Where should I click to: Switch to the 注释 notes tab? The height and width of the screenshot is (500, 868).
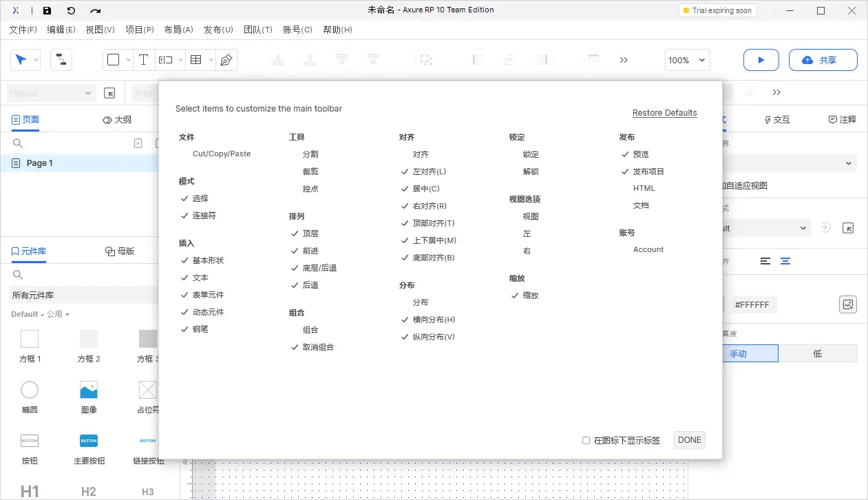(x=842, y=119)
